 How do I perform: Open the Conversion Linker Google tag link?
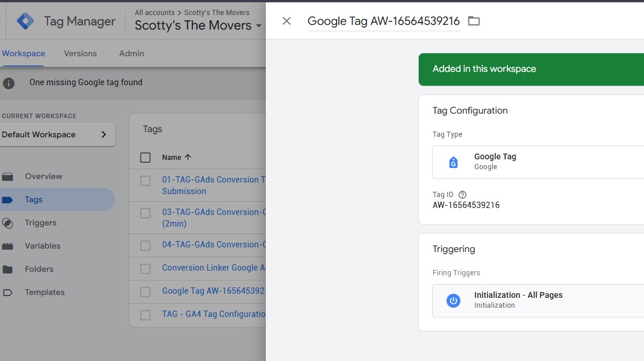click(x=214, y=268)
